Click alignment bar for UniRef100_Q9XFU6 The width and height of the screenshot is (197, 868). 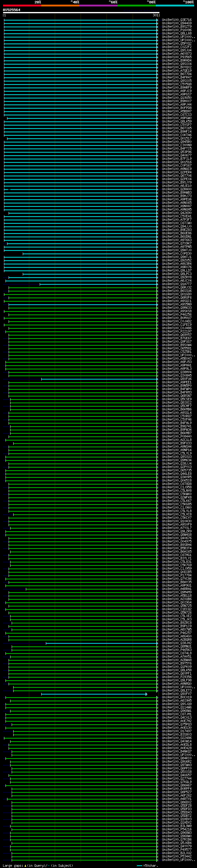pos(99,379)
